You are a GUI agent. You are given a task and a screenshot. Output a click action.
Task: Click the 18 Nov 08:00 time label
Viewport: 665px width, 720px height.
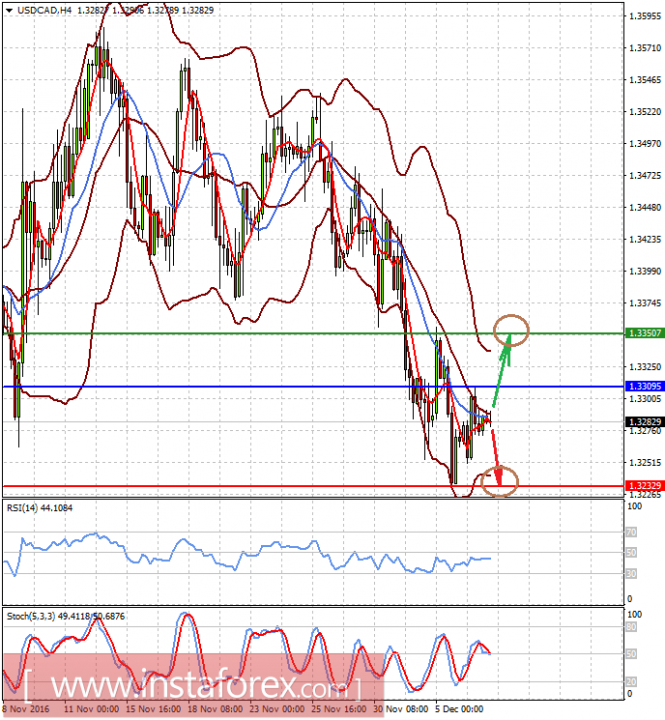click(x=215, y=709)
